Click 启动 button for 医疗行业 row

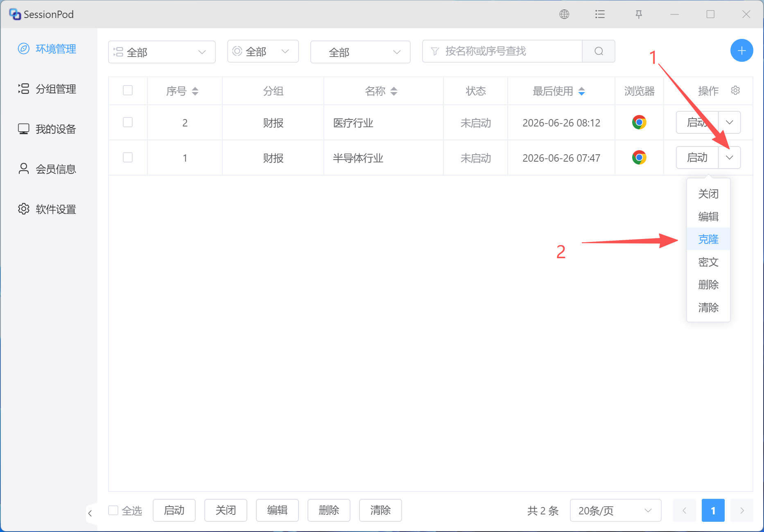[x=697, y=122]
